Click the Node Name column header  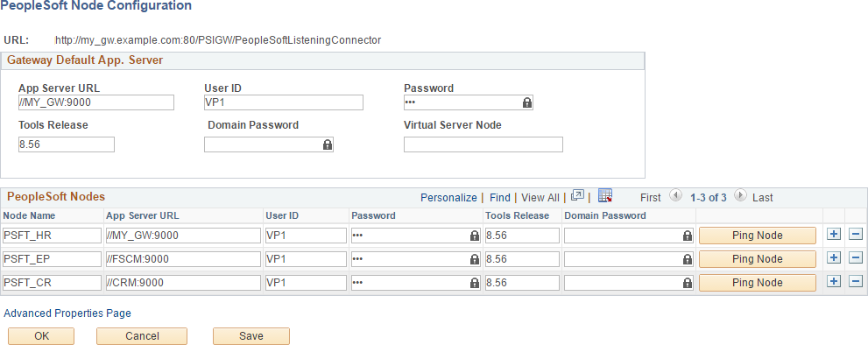pos(29,215)
